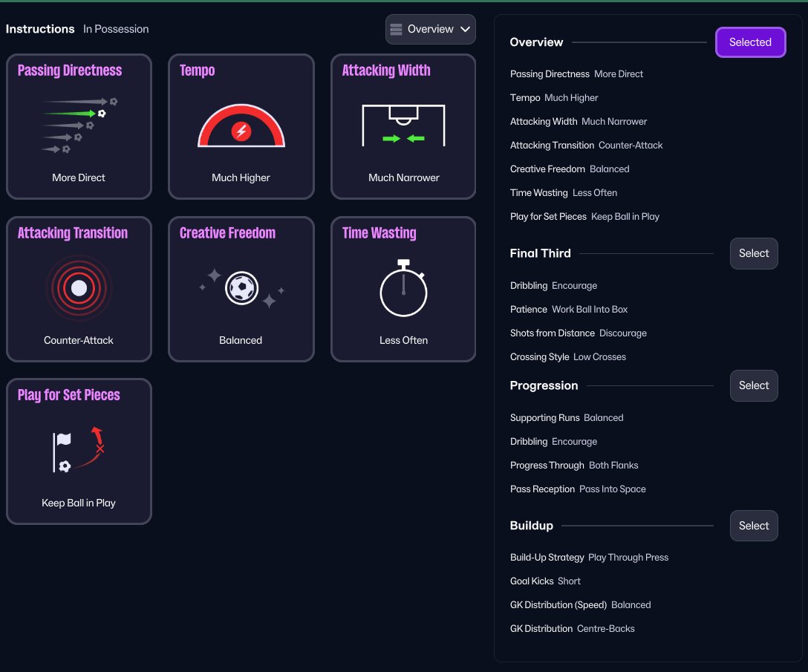The height and width of the screenshot is (672, 808).
Task: Click the Play for Set Pieces card title
Action: 68,395
